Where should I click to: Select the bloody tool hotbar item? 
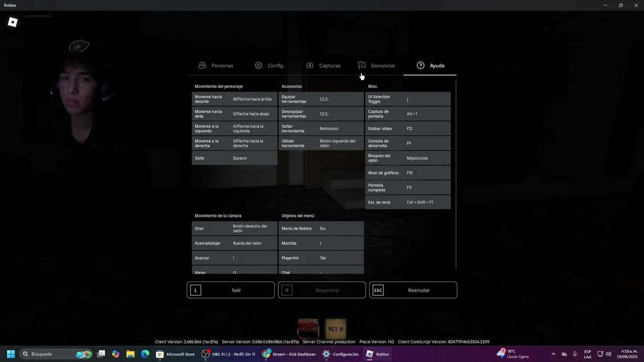308,329
